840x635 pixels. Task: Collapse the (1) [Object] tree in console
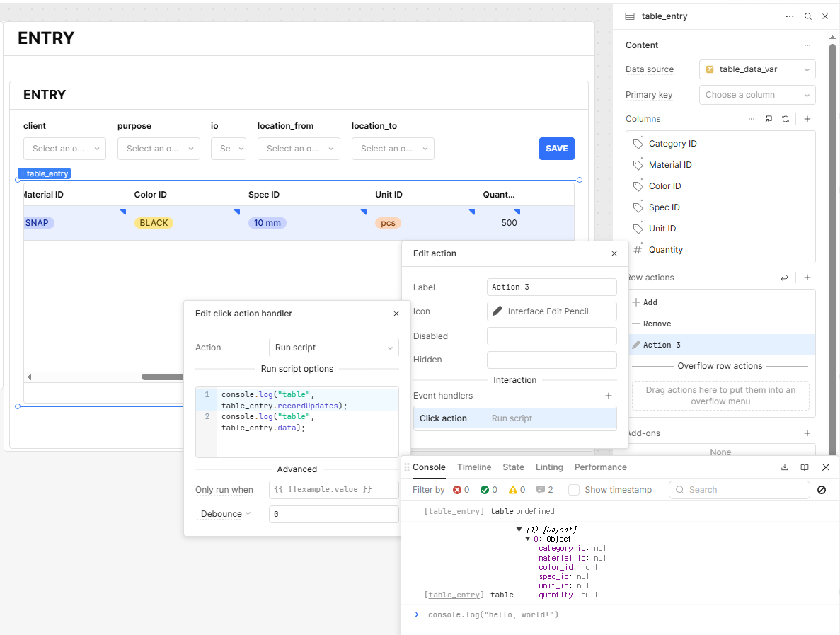click(519, 530)
